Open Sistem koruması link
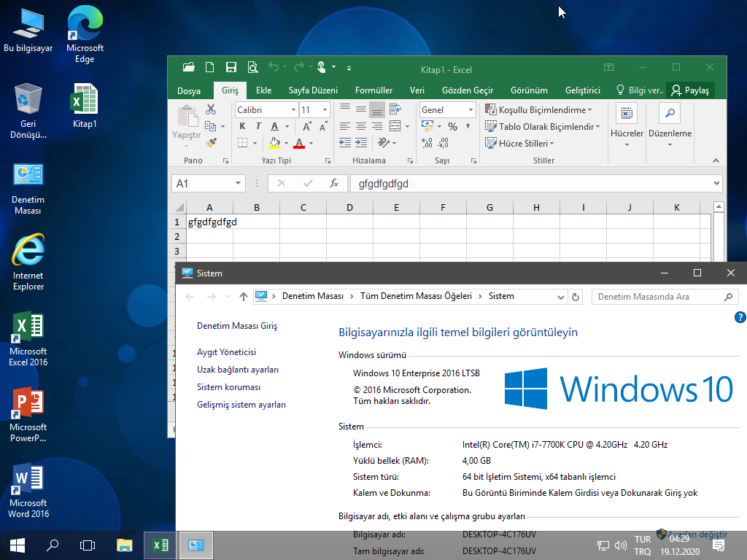Viewport: 747px width, 560px height. tap(228, 387)
